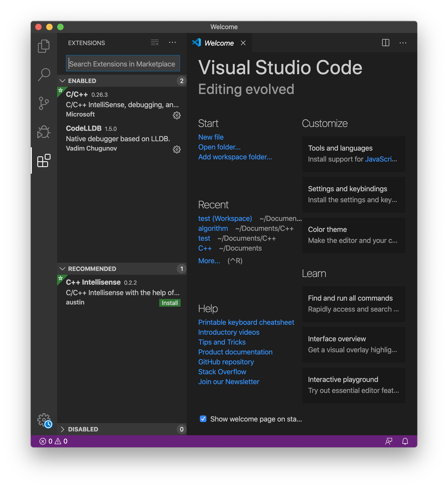Clear extensions search results icon
Viewport: 448px width, 488px height.
click(x=155, y=43)
